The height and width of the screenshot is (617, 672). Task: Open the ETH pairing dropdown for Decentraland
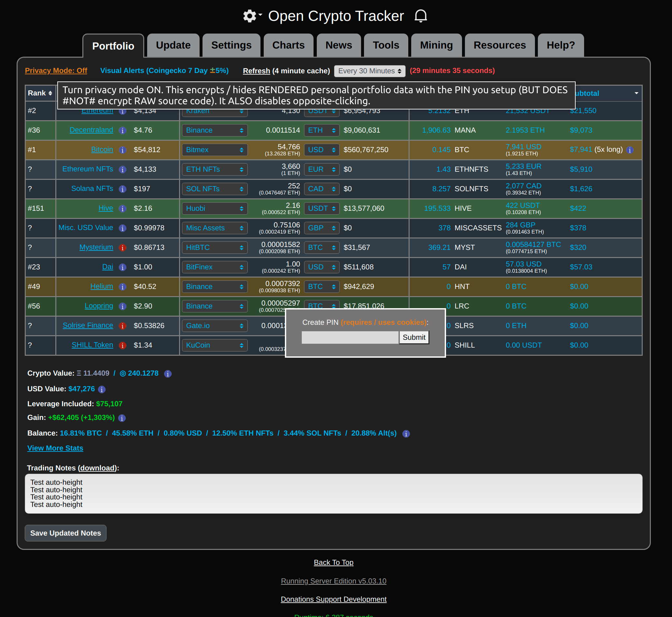(x=322, y=130)
